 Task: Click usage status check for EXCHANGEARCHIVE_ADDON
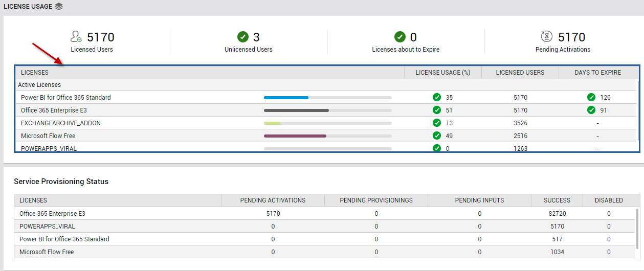(x=437, y=123)
